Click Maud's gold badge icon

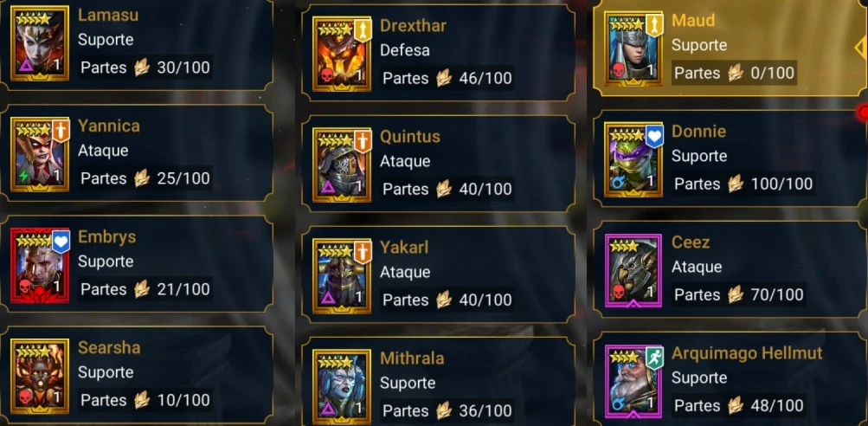(655, 25)
